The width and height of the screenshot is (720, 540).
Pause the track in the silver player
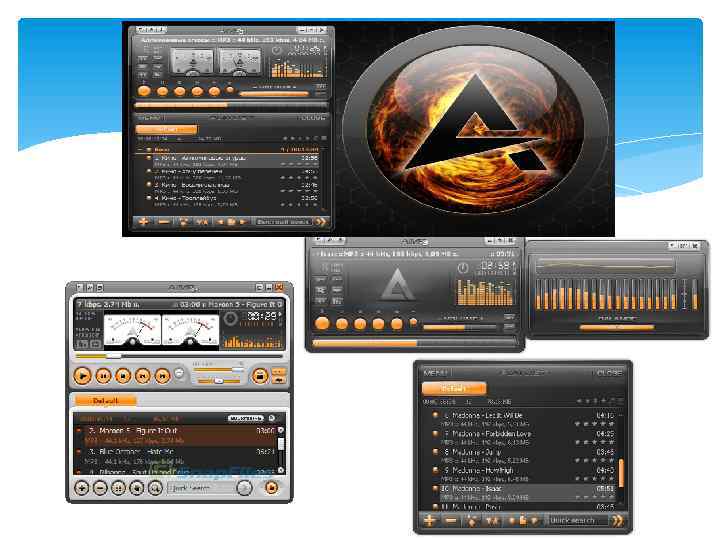click(x=103, y=377)
